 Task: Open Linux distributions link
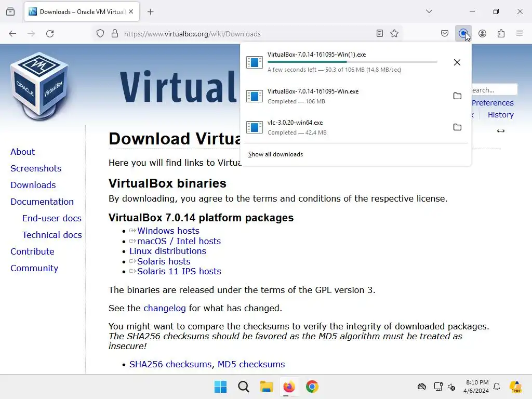tap(168, 251)
